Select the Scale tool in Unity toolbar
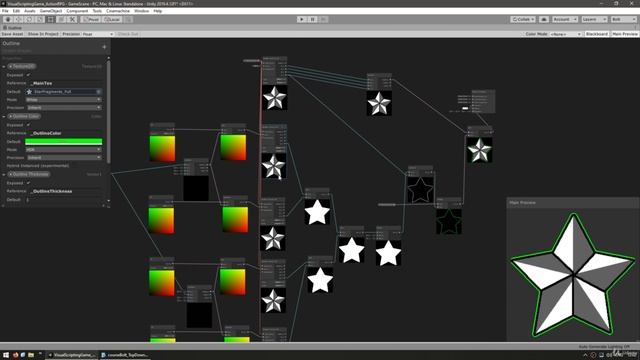 (x=40, y=19)
